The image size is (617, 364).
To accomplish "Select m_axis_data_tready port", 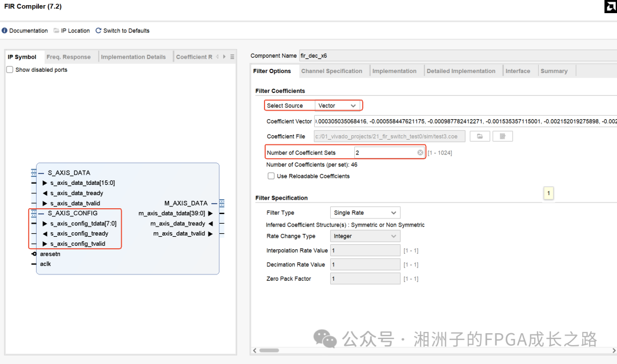I will 178,224.
